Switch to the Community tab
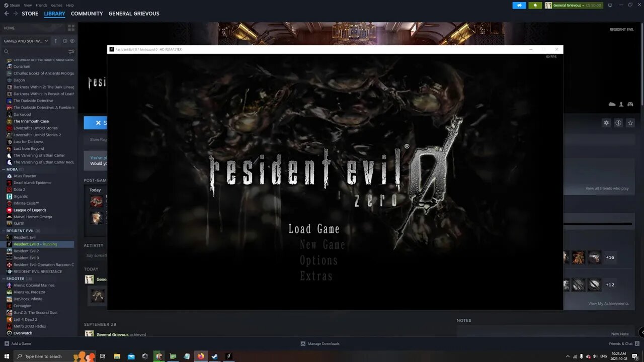Viewport: 644px width, 362px height. tap(87, 14)
